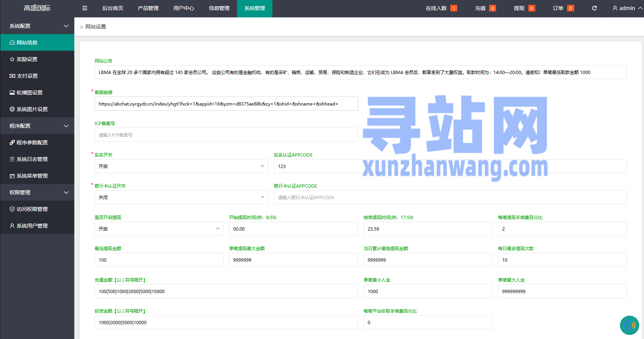Open the 实名开关 dropdown
644x339 pixels.
[181, 167]
